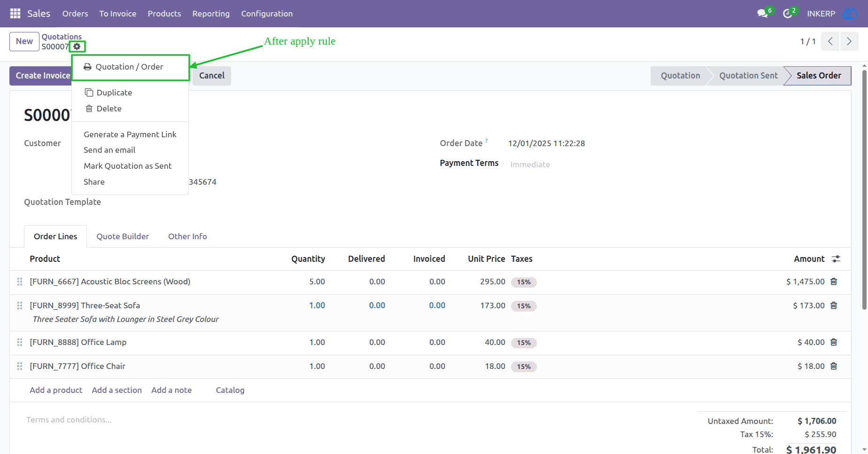Grab drag handle of Three-Seat Sofa row
Image resolution: width=868 pixels, height=454 pixels.
[20, 305]
